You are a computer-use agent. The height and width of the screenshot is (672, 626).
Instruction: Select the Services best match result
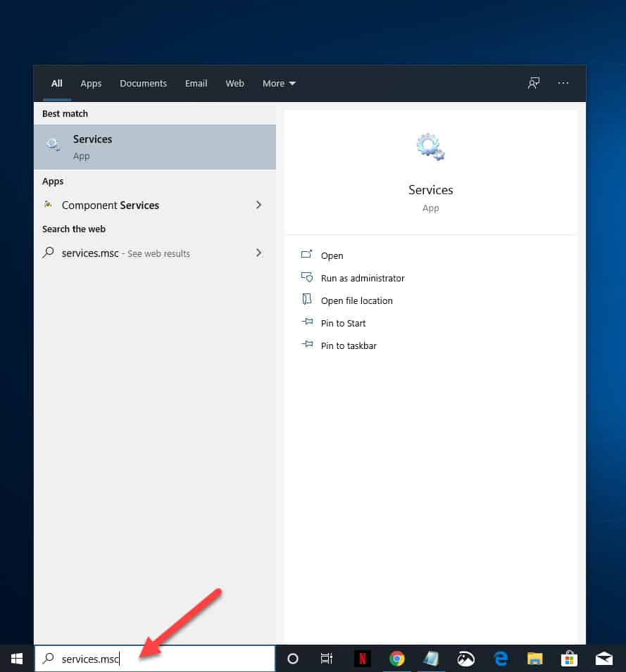point(155,147)
